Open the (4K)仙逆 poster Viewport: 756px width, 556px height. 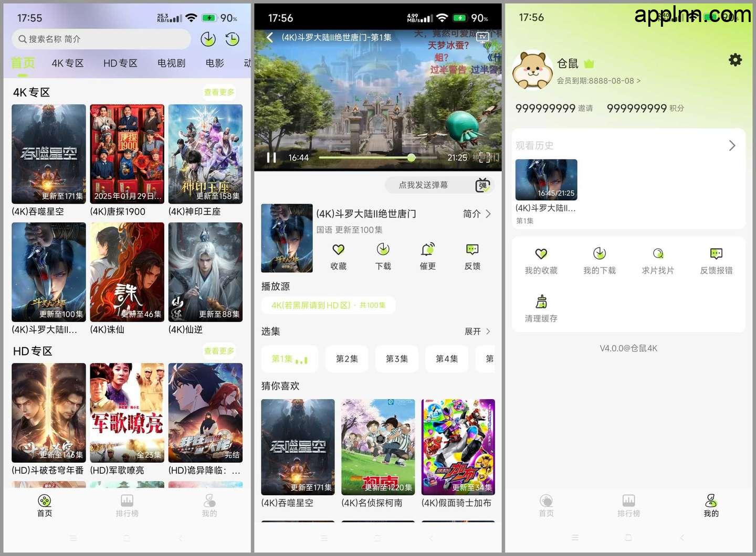pyautogui.click(x=205, y=272)
